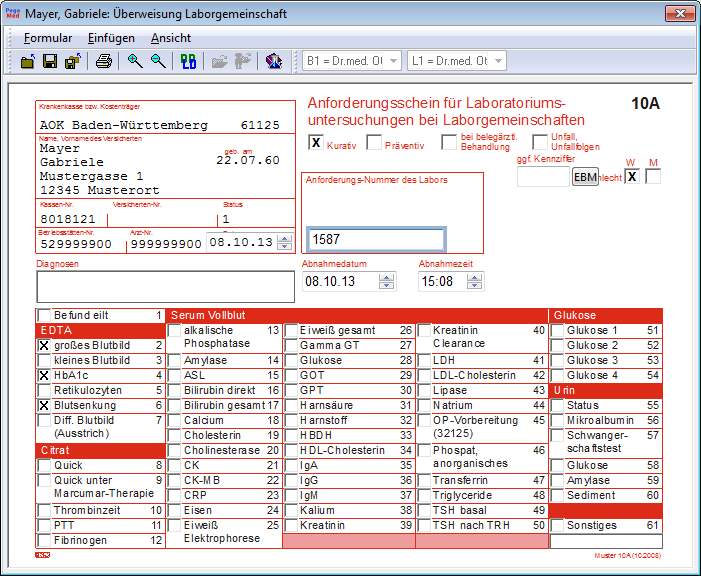
Task: Check the Befund eilt checkbox
Action: (44, 315)
